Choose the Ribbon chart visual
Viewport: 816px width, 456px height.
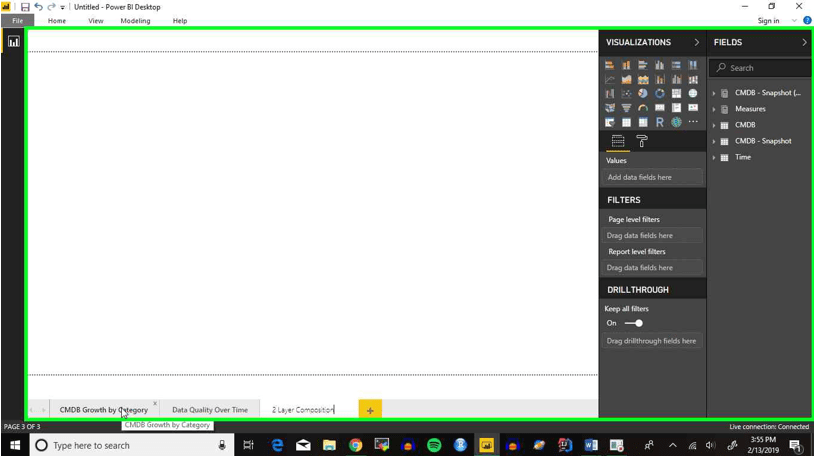[x=693, y=80]
